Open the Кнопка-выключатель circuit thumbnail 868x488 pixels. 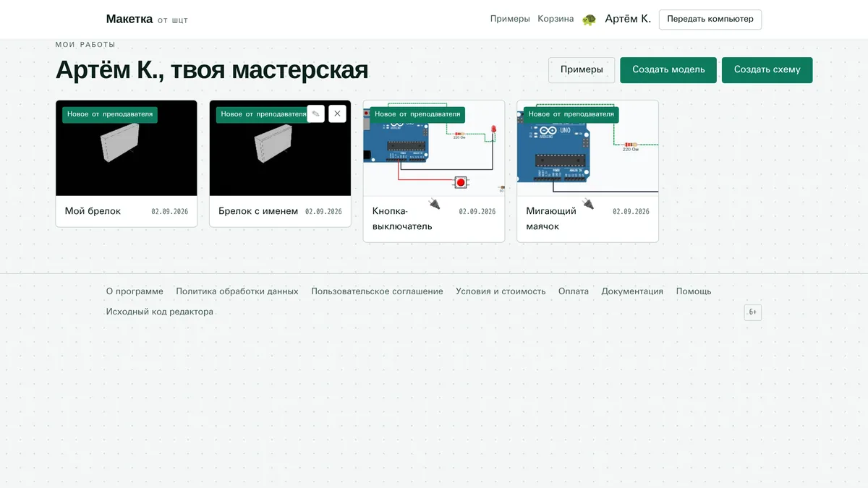[434, 148]
